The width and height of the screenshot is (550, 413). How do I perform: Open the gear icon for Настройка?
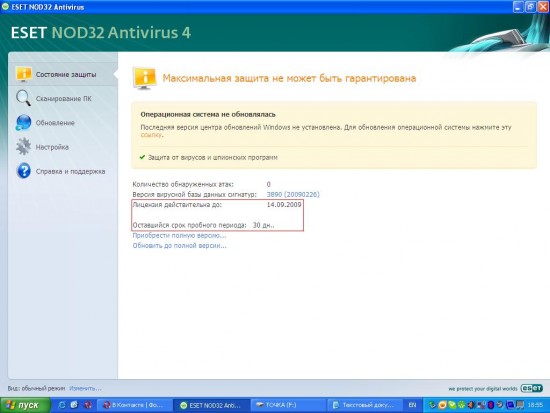click(x=24, y=146)
